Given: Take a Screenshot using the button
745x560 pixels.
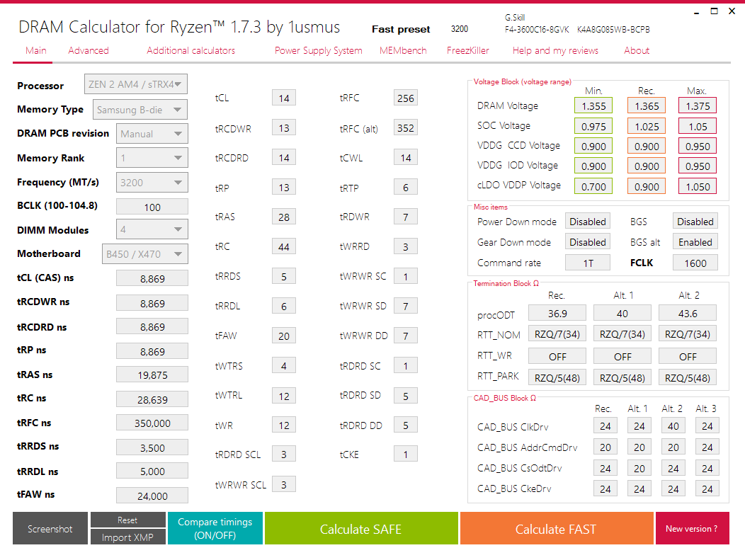Looking at the screenshot, I should coord(50,528).
